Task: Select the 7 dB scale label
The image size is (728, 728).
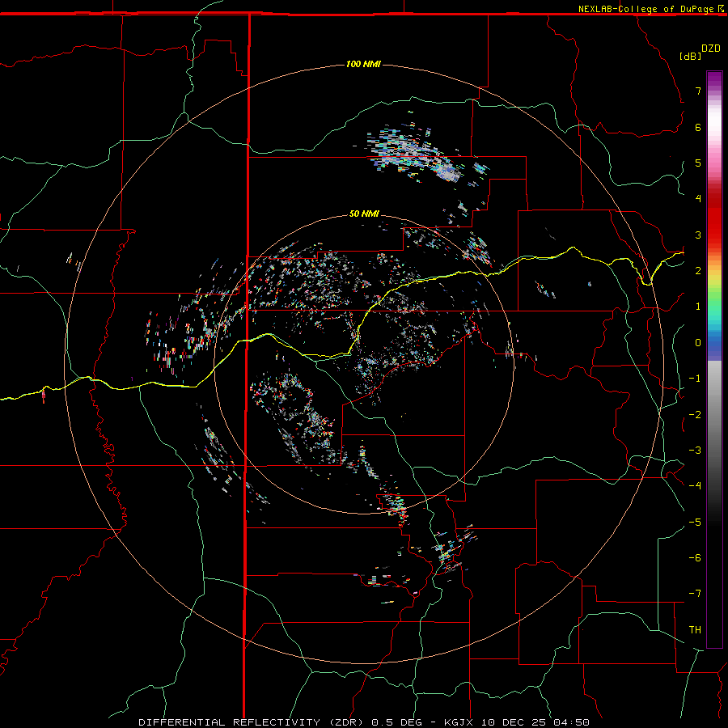Action: pyautogui.click(x=698, y=91)
